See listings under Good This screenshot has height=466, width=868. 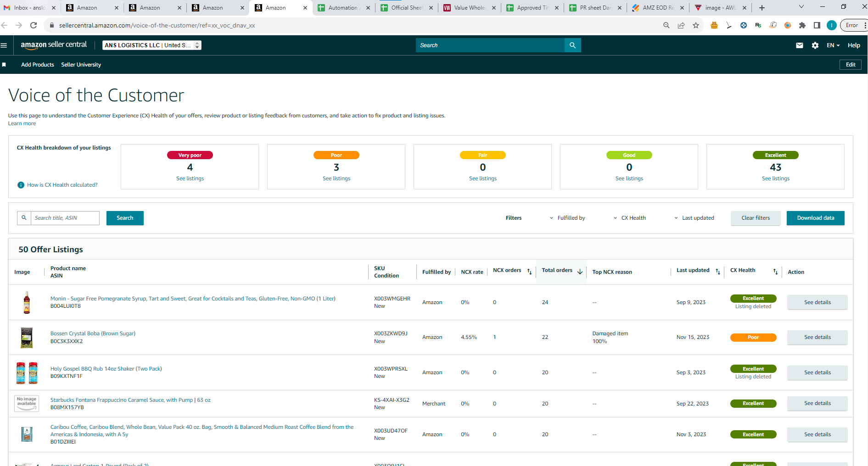(x=629, y=178)
